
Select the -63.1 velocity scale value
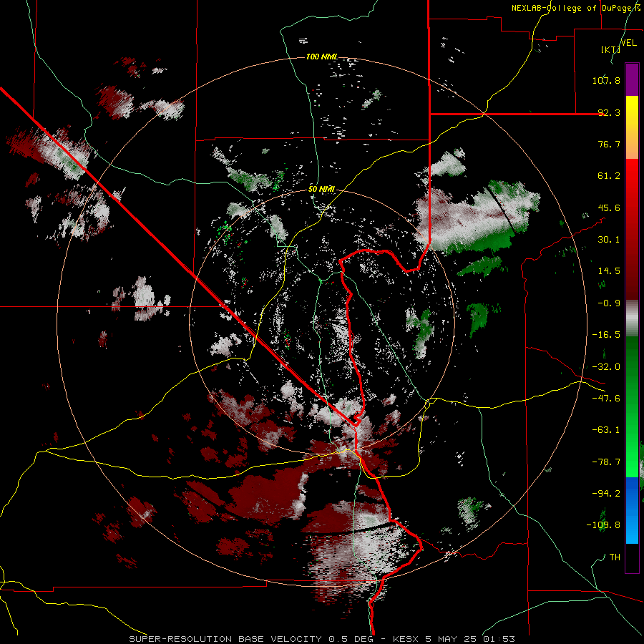coord(606,430)
